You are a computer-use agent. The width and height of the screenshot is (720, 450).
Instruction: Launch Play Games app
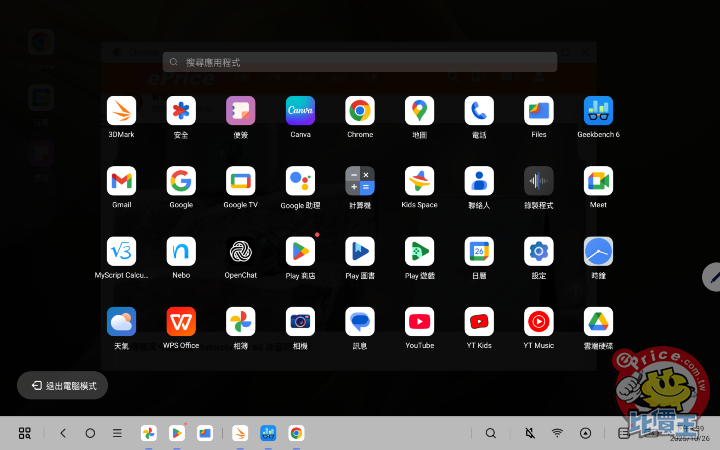419,251
